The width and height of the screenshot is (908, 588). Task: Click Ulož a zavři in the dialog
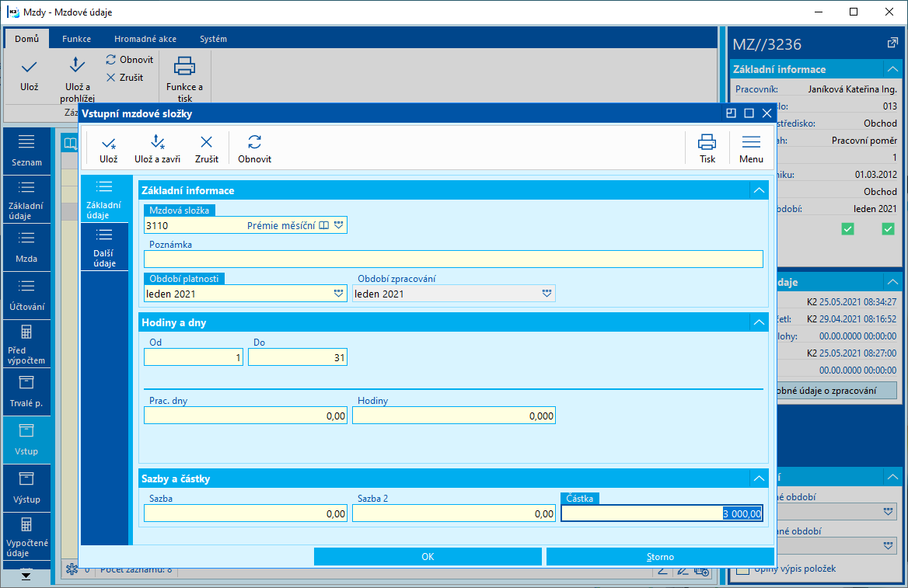(157, 148)
